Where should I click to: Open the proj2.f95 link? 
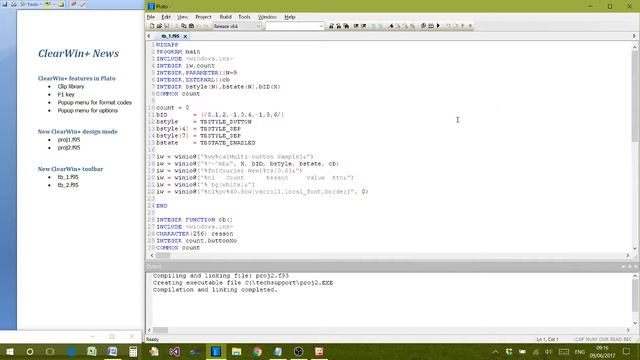(x=69, y=148)
